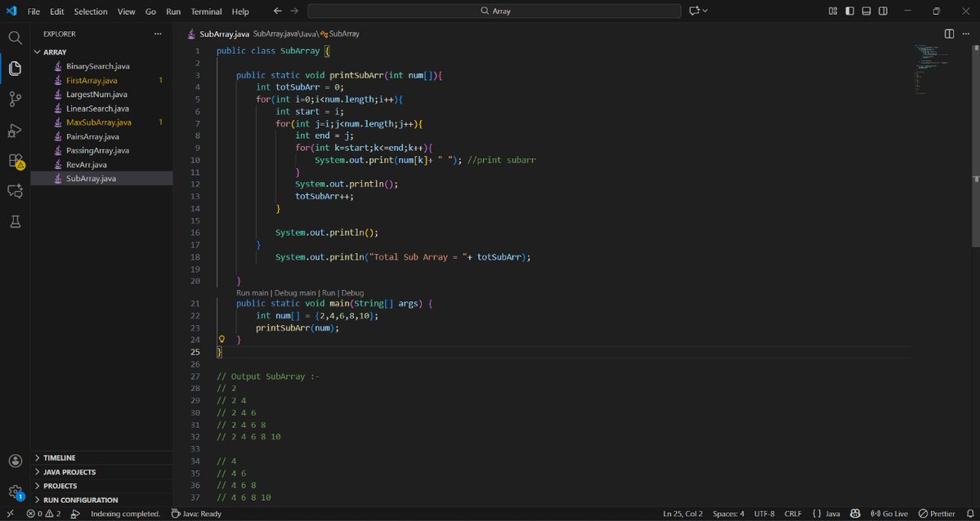The height and width of the screenshot is (521, 980).
Task: Open the Terminal menu
Action: point(206,11)
